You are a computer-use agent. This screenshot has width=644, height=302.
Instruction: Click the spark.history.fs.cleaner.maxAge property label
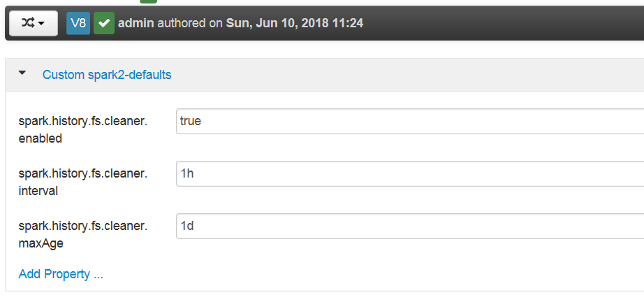point(83,234)
